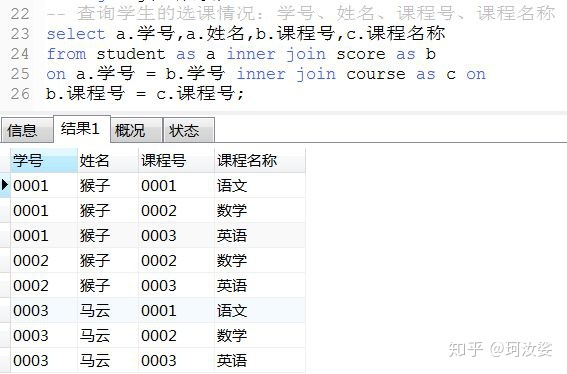
Task: Click the select keyword on line 23
Action: 76,34
